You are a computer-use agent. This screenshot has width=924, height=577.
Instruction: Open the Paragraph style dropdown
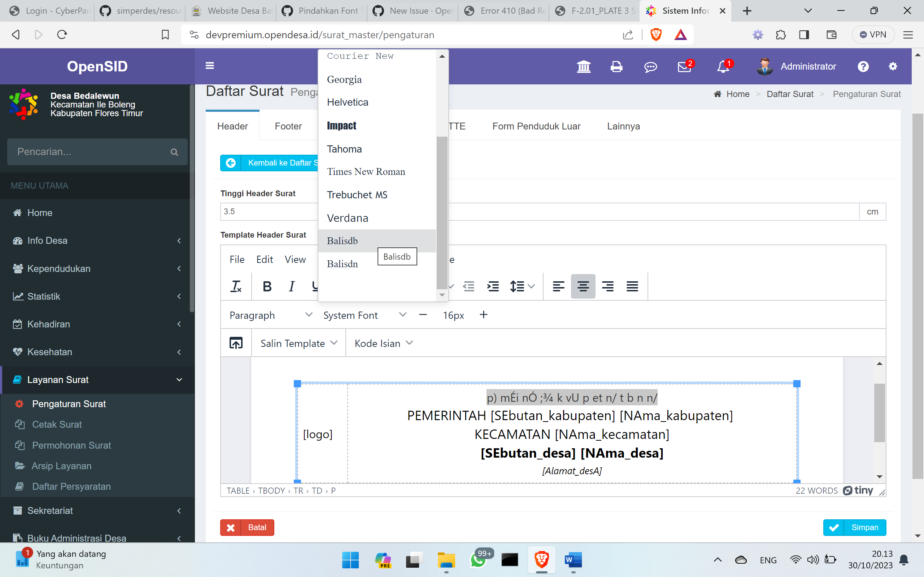pyautogui.click(x=270, y=315)
